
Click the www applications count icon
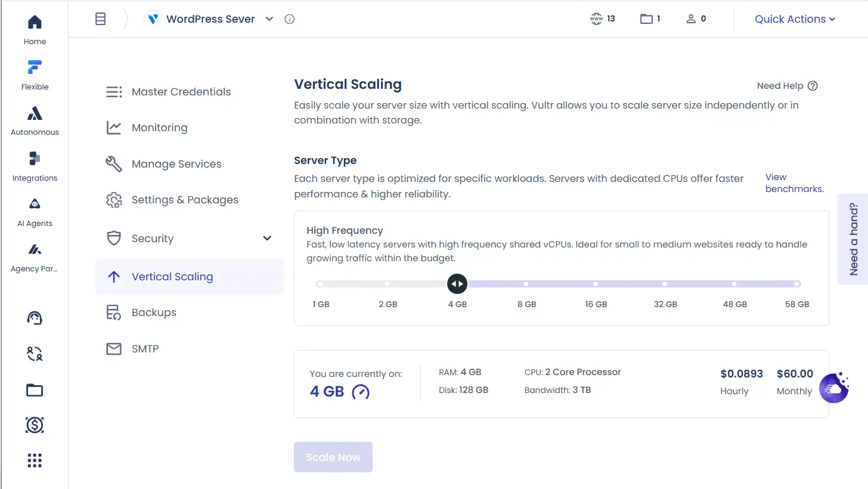[x=596, y=18]
